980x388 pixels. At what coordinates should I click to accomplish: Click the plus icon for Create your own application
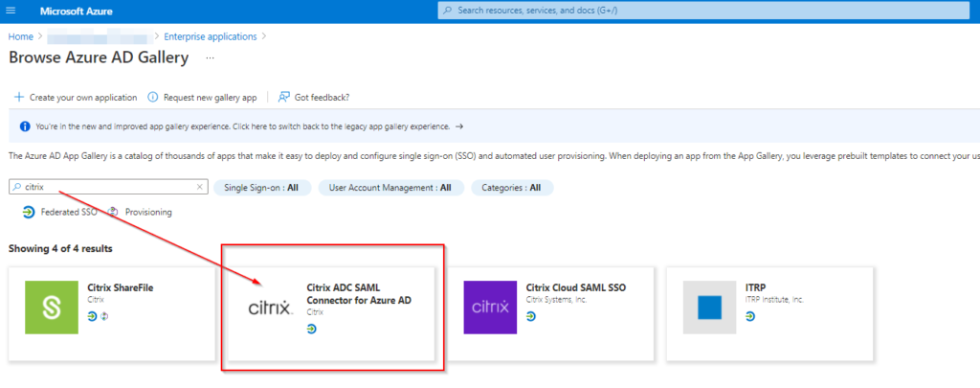pos(19,98)
